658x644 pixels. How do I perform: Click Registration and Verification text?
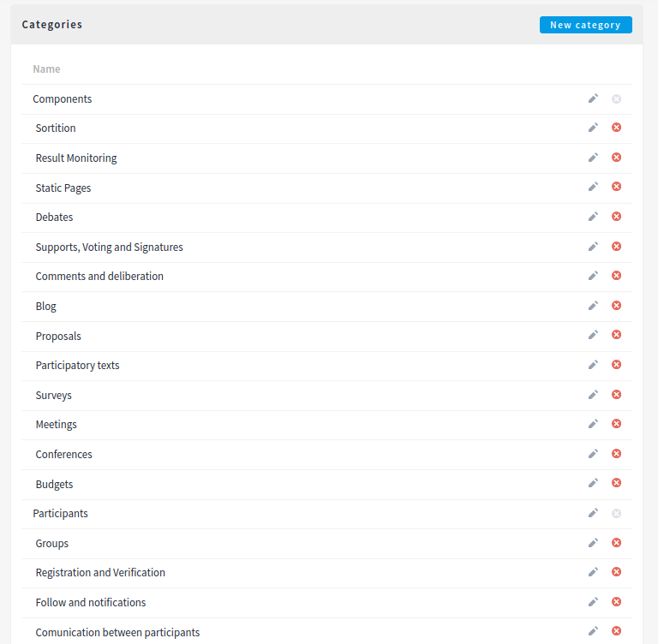pyautogui.click(x=100, y=573)
